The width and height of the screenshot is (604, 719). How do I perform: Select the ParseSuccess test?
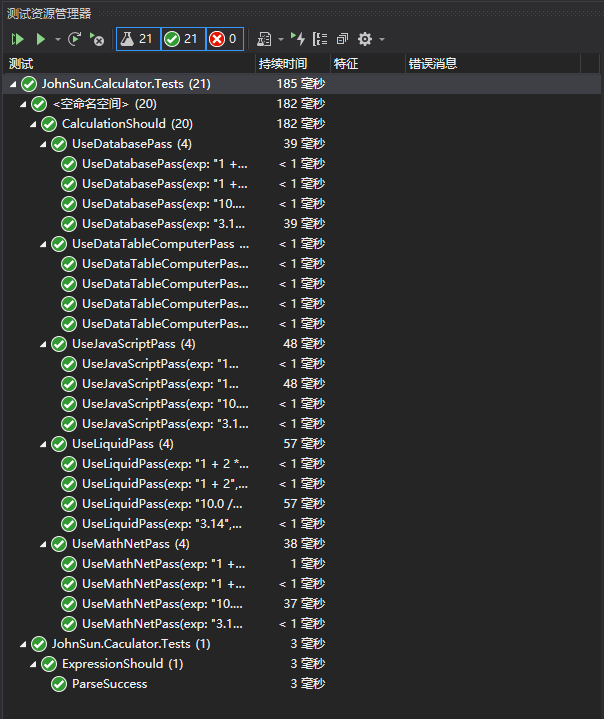tap(110, 684)
